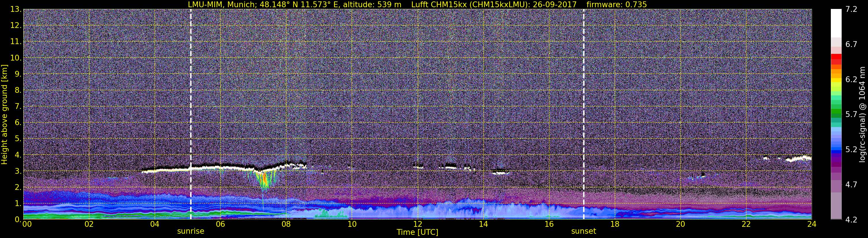
Task: Click the green segment of the colorbar
Action: pyautogui.click(x=836, y=111)
